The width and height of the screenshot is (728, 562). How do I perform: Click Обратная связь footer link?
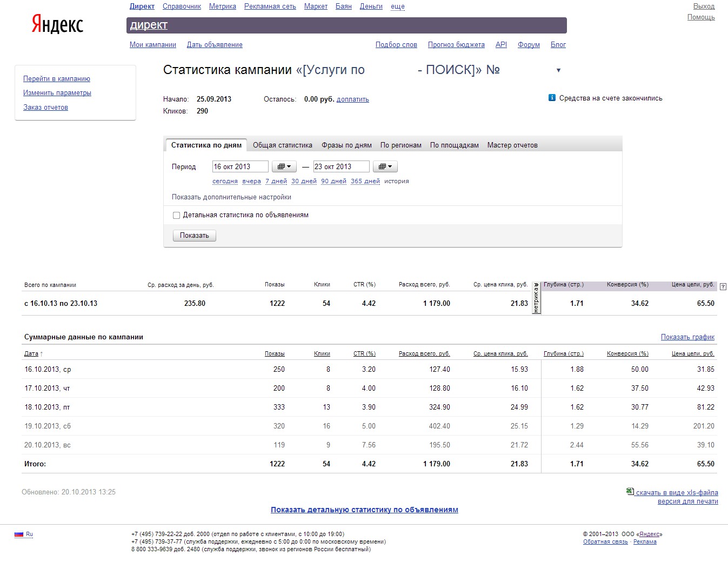(605, 542)
